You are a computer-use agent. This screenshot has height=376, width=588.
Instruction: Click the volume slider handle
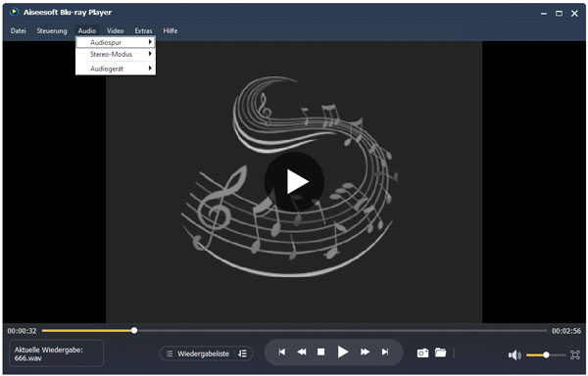[547, 354]
